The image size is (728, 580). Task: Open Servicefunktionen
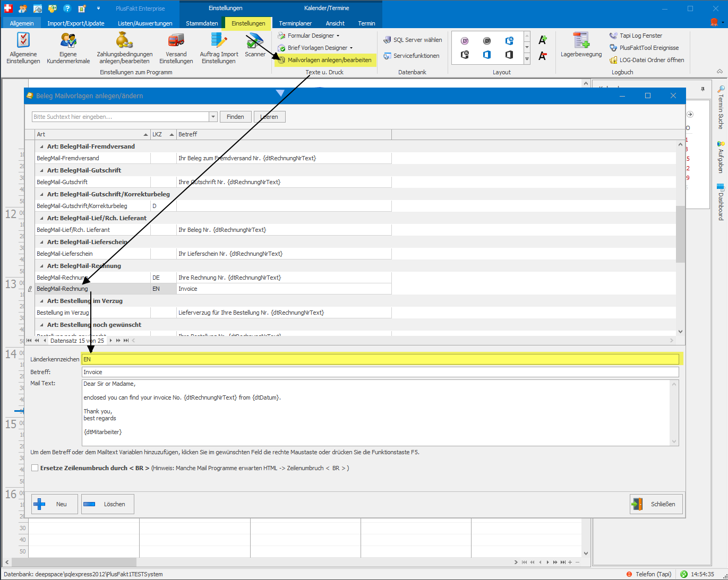click(412, 56)
